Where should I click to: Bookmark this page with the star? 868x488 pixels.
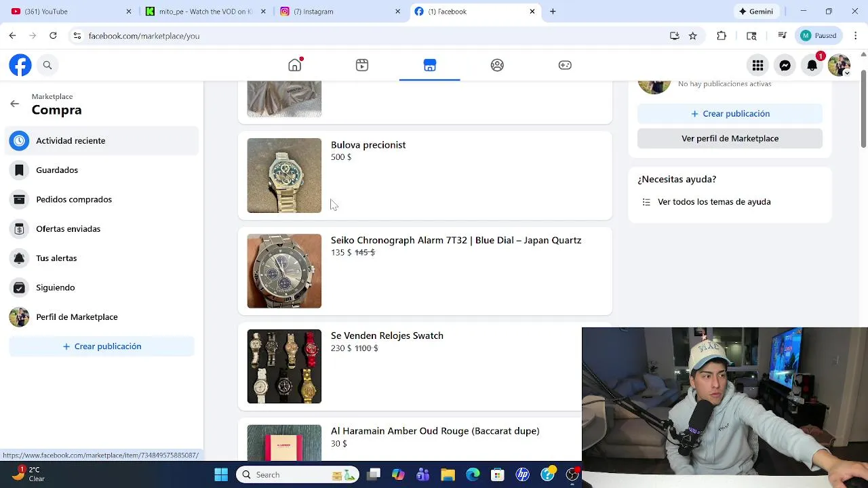(x=692, y=36)
